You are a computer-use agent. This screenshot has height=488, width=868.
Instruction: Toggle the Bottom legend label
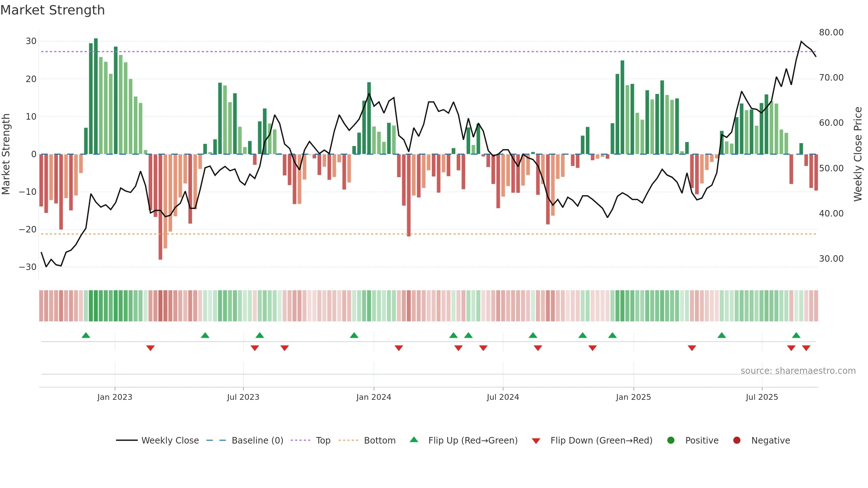(x=380, y=440)
